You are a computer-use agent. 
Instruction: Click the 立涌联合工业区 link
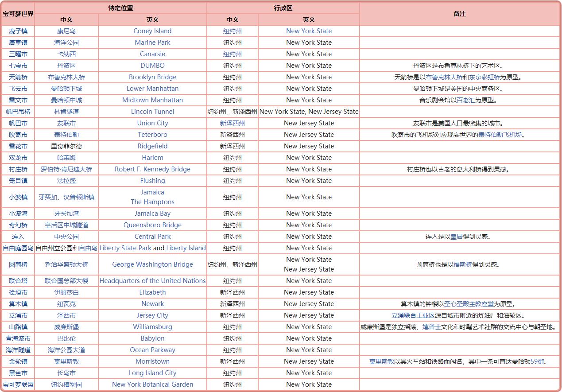pyautogui.click(x=413, y=315)
